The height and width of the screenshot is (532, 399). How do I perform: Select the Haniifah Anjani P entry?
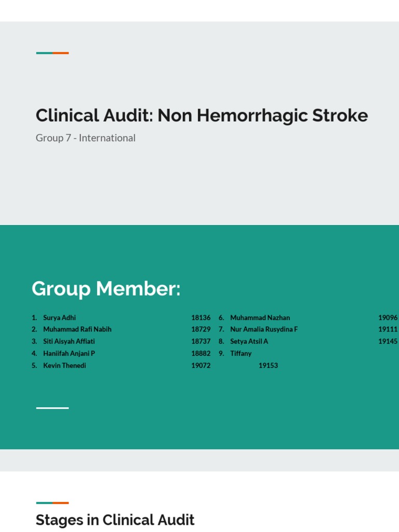coord(69,353)
